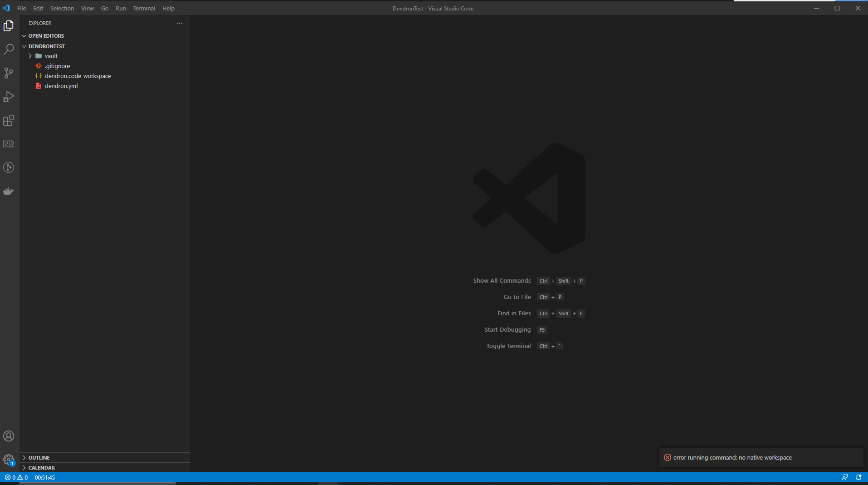The width and height of the screenshot is (868, 485).
Task: Open Explorer views more actions button
Action: [x=179, y=23]
